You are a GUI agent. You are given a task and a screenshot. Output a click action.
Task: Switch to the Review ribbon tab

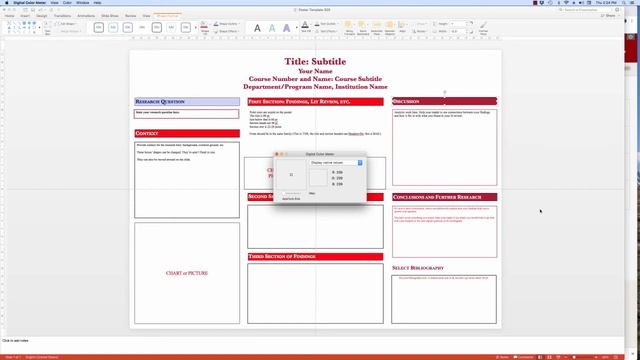(x=131, y=16)
